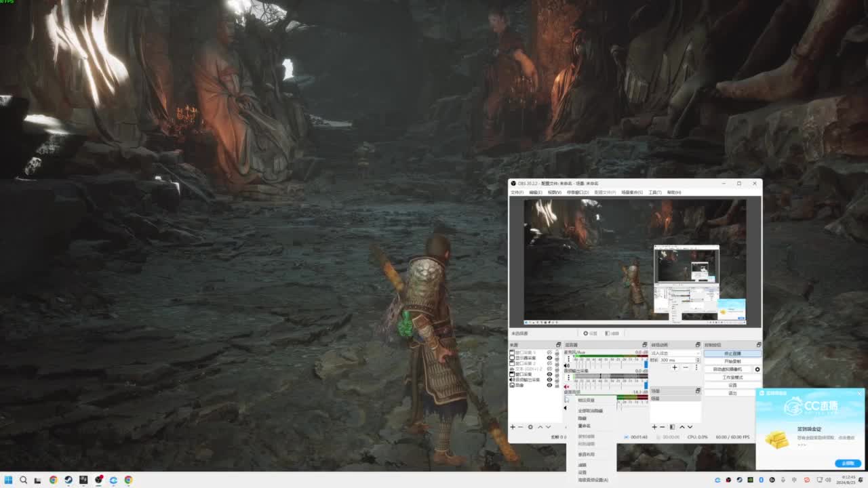
Task: Remove selected scene with the minus icon
Action: click(663, 427)
